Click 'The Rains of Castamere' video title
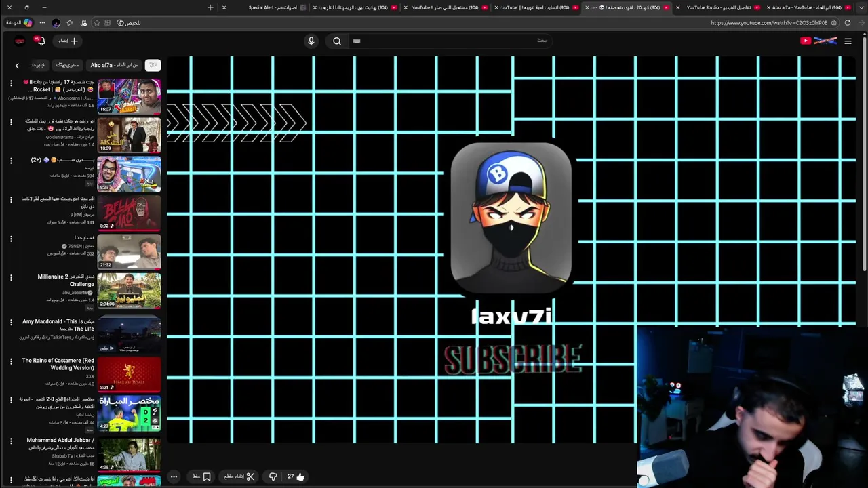Image resolution: width=868 pixels, height=488 pixels. coord(58,364)
